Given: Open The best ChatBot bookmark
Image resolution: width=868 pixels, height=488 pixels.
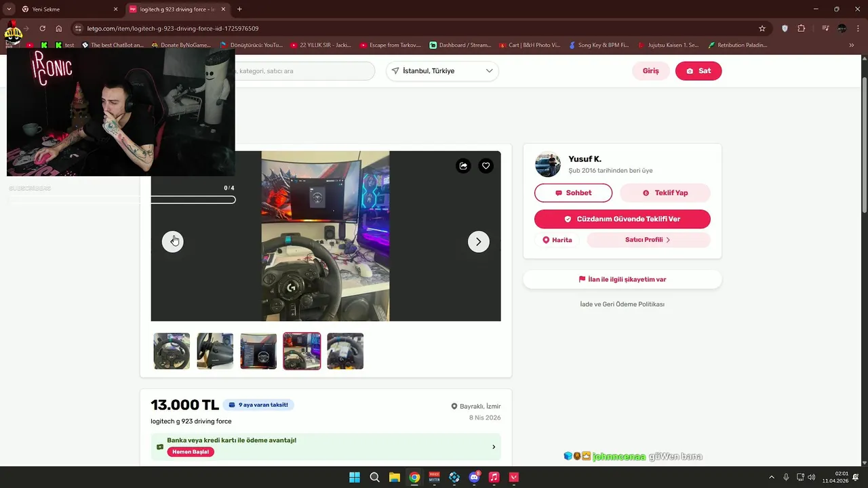Looking at the screenshot, I should click(x=113, y=45).
